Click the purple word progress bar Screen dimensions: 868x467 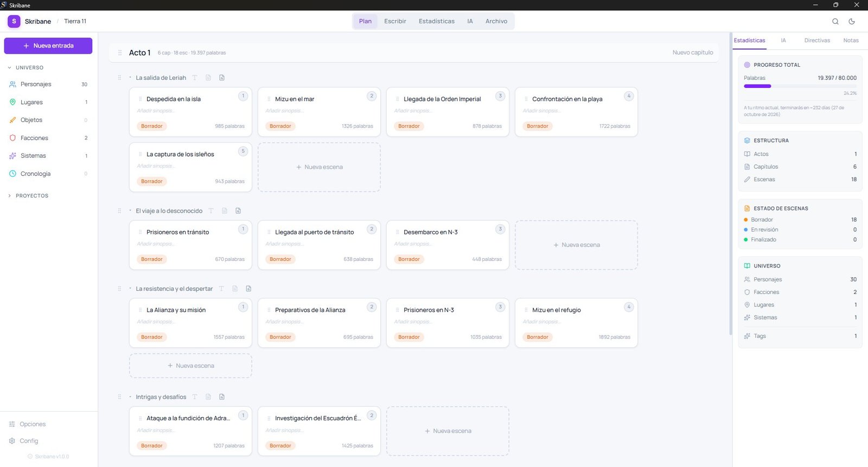click(757, 86)
